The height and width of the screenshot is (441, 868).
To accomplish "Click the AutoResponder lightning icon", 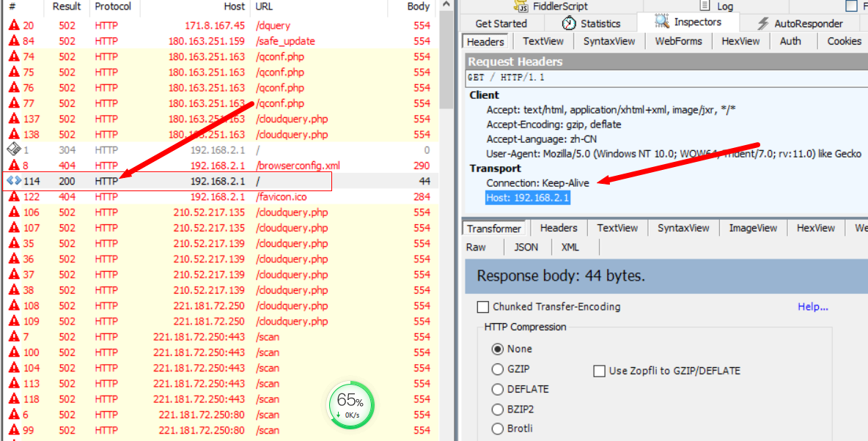I will coord(763,23).
